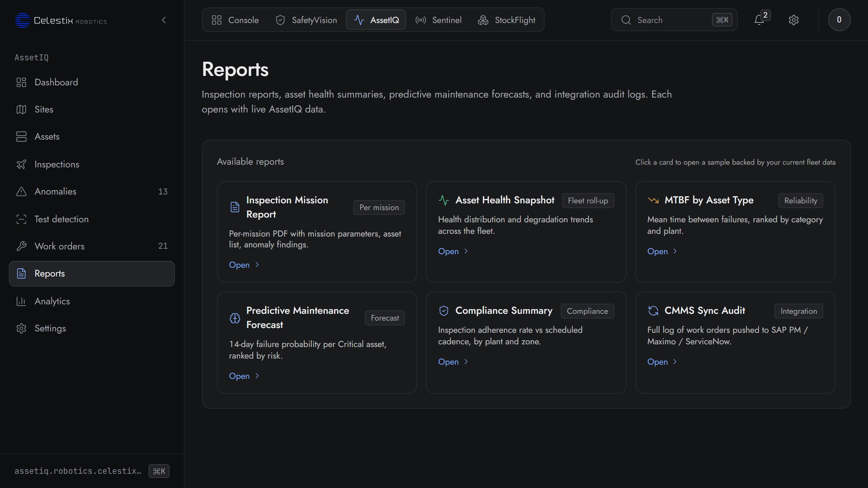Click the Celestix Robotics logo
This screenshot has height=488, width=868.
point(61,20)
